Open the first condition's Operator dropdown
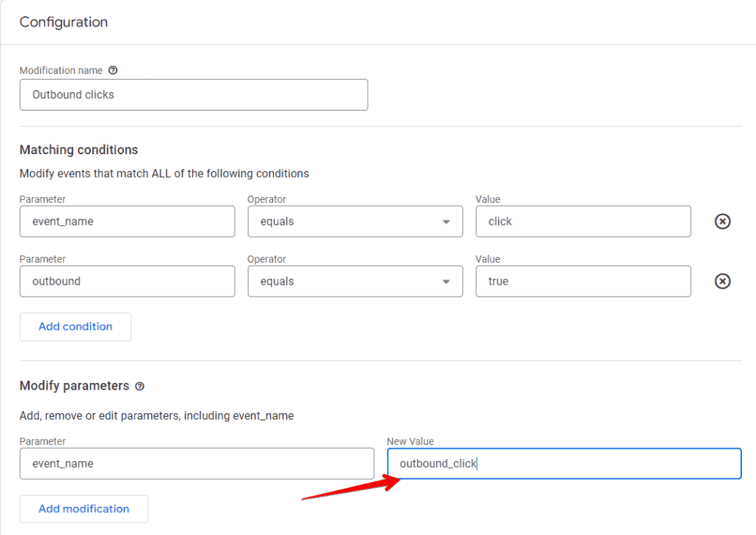Viewport: 756px width, 535px height. 354,221
